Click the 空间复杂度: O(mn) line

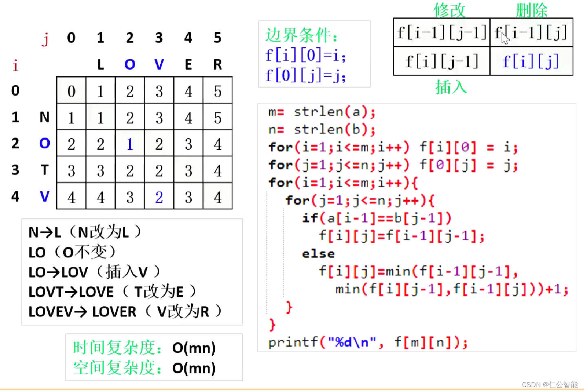point(144,368)
